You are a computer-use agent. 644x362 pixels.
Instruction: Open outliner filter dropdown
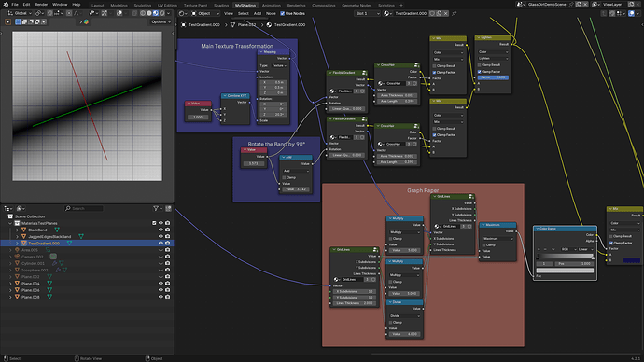[x=157, y=208]
